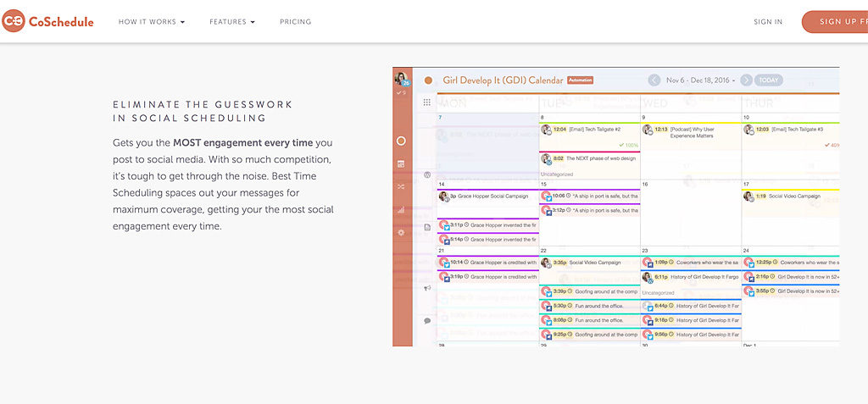
Task: Click the document page icon
Action: tap(427, 227)
